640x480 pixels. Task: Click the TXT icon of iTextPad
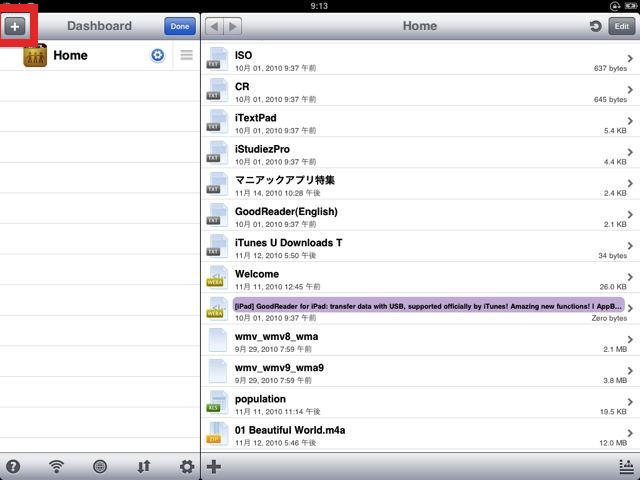click(x=217, y=121)
